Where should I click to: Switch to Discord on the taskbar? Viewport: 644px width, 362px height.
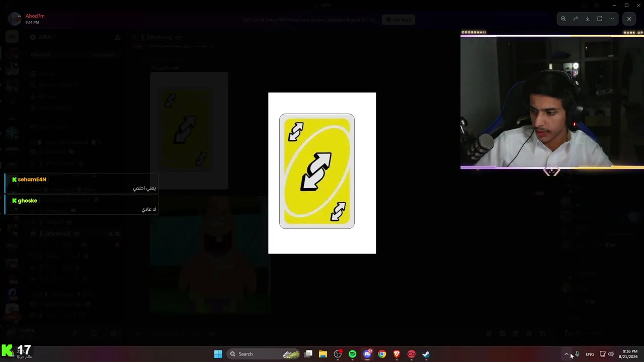point(367,354)
